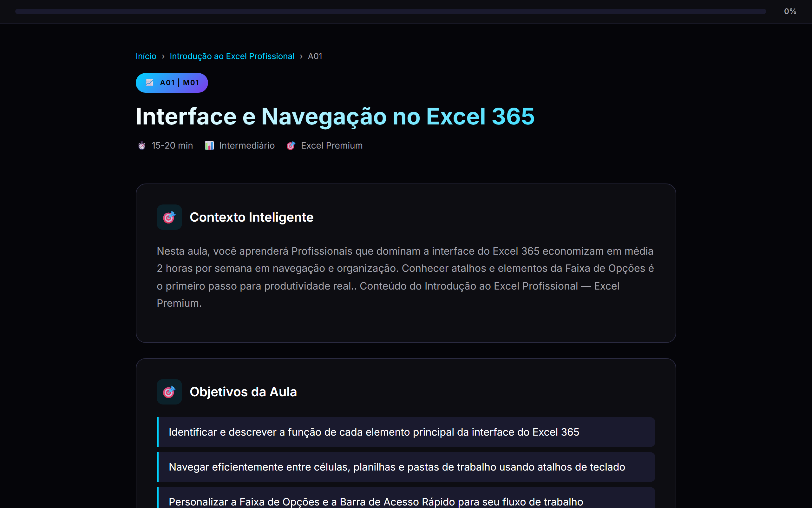The width and height of the screenshot is (812, 508).
Task: Click the Início breadcrumb link
Action: click(x=146, y=56)
